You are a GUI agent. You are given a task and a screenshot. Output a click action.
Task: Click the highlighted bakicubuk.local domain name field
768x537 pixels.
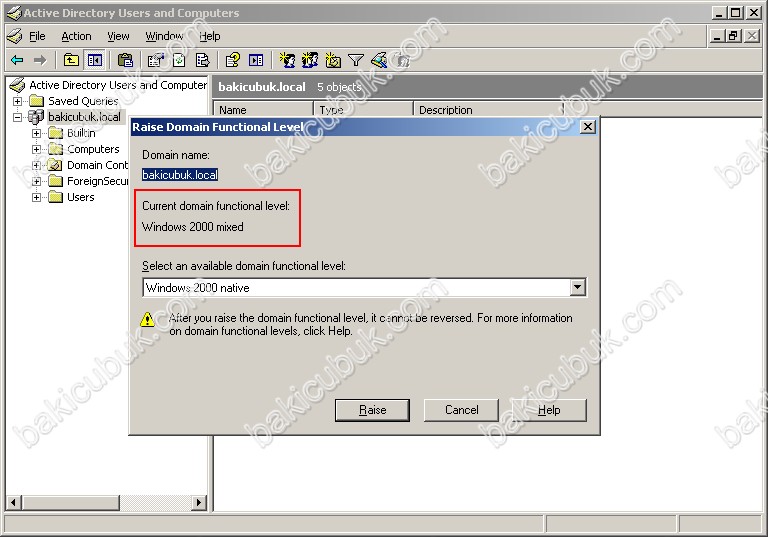click(x=180, y=174)
